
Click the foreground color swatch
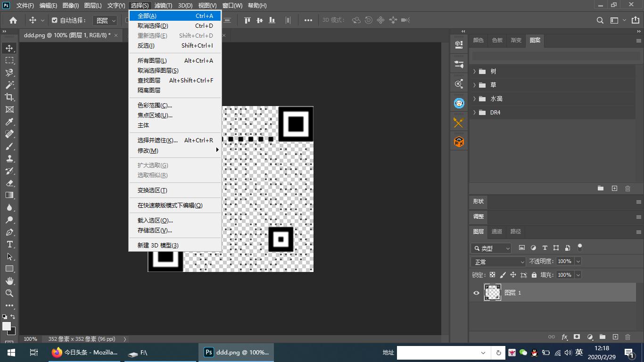(7, 326)
